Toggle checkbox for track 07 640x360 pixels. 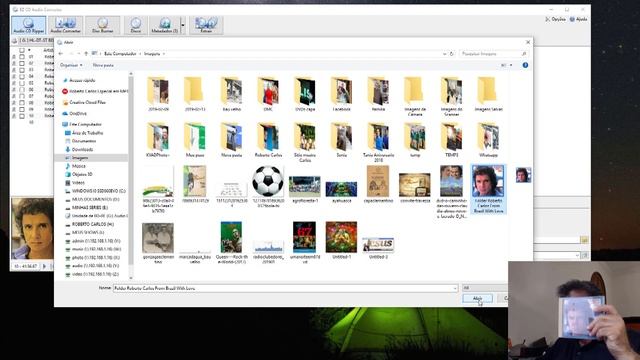tap(22, 96)
